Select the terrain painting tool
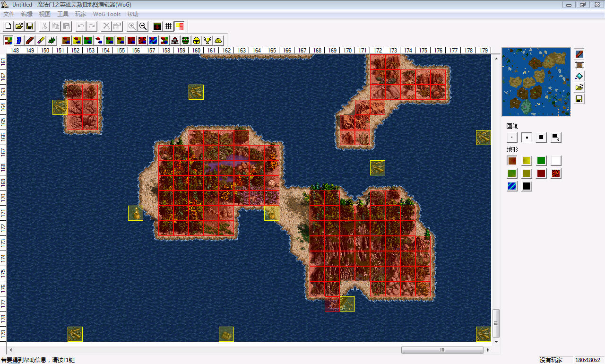Viewport: 605px width, 364px height. (x=8, y=40)
